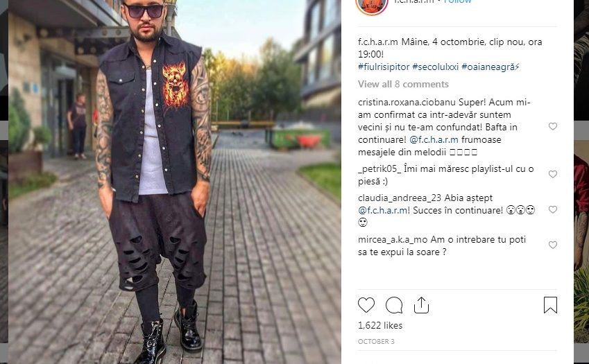Open the October 3 post timestamp
The image size is (589, 364).
click(x=376, y=342)
